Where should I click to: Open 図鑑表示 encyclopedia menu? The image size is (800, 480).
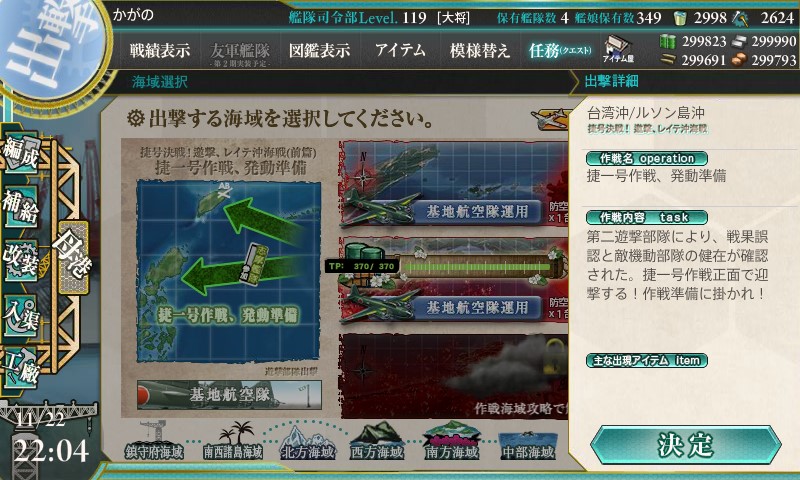point(319,50)
